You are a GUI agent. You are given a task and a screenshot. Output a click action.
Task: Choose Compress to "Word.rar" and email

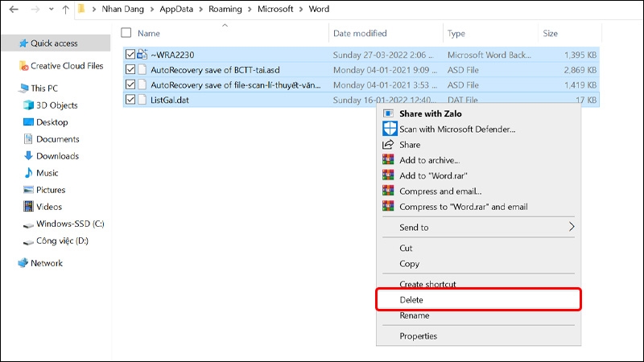(464, 207)
